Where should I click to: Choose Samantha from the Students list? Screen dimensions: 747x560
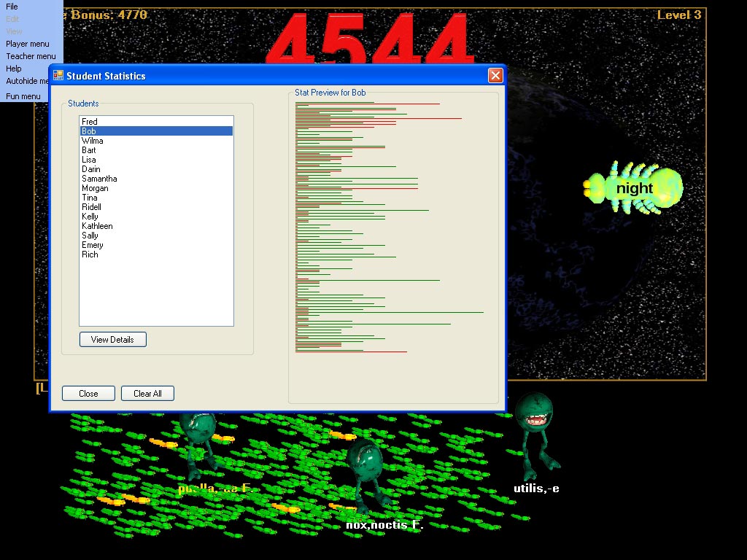click(x=99, y=179)
